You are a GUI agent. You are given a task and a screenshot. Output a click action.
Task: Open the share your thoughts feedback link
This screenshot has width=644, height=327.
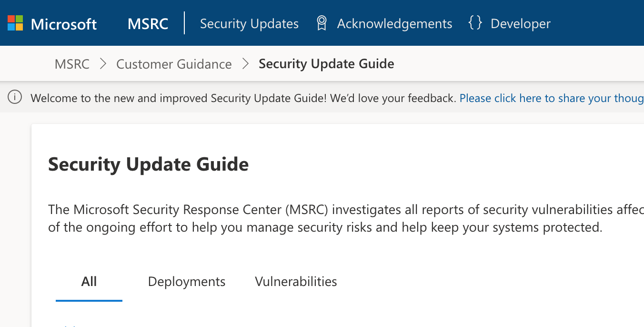coord(551,98)
